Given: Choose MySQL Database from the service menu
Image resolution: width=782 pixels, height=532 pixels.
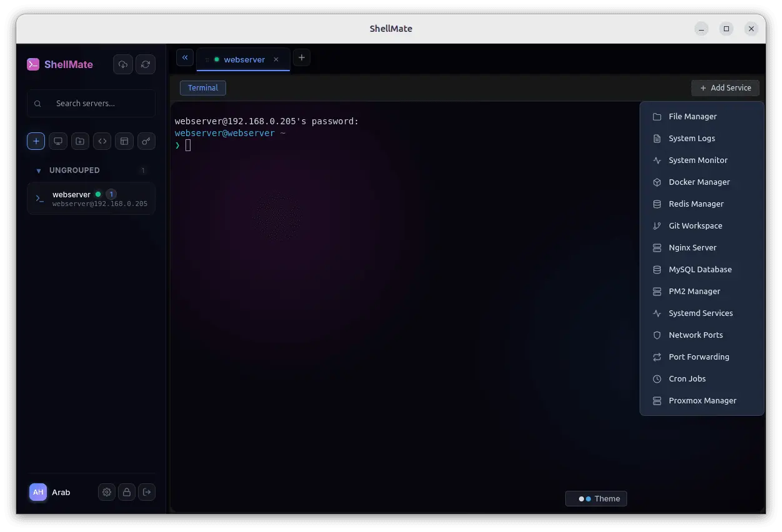Looking at the screenshot, I should point(702,270).
